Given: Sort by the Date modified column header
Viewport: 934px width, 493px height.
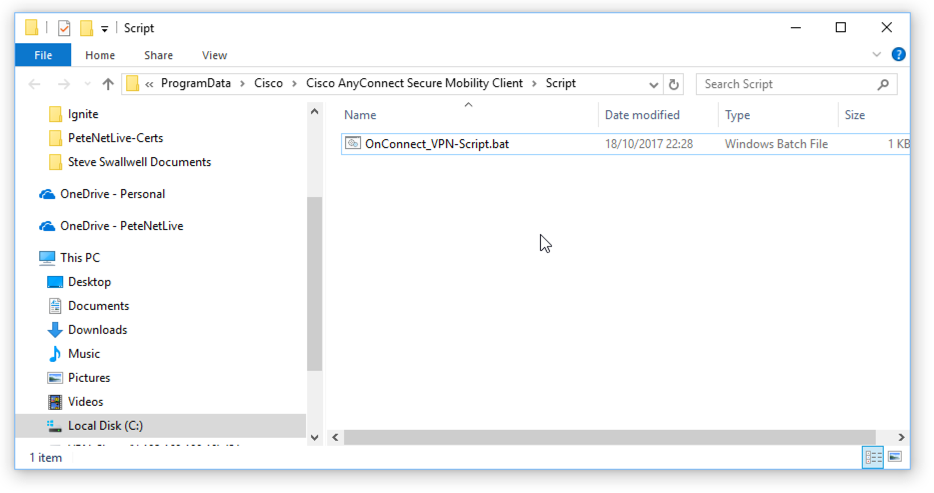Looking at the screenshot, I should click(642, 115).
